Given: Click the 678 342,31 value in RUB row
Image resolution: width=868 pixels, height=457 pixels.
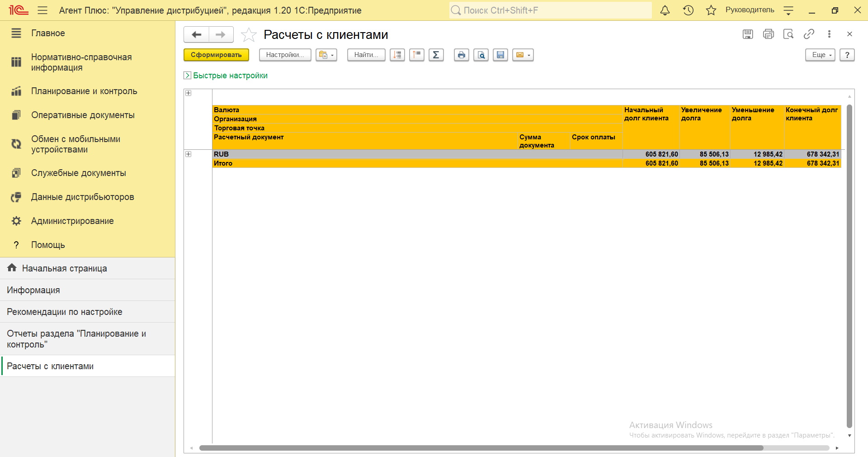Looking at the screenshot, I should pyautogui.click(x=823, y=154).
